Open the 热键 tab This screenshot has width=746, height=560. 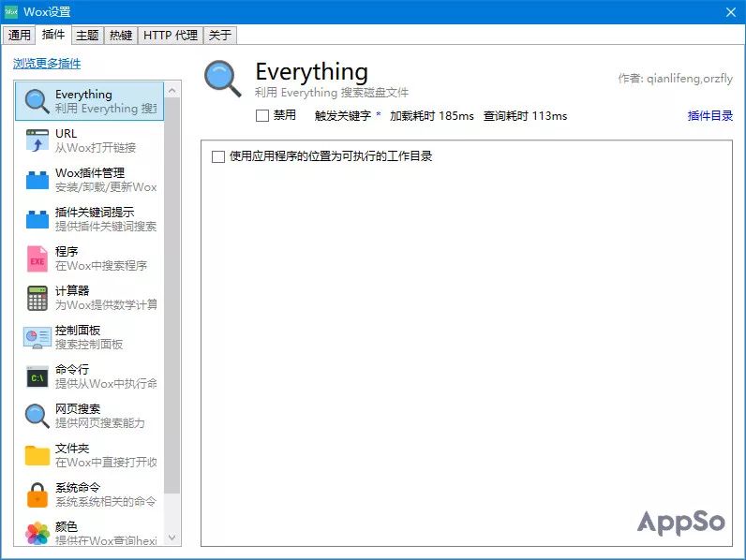pos(121,36)
